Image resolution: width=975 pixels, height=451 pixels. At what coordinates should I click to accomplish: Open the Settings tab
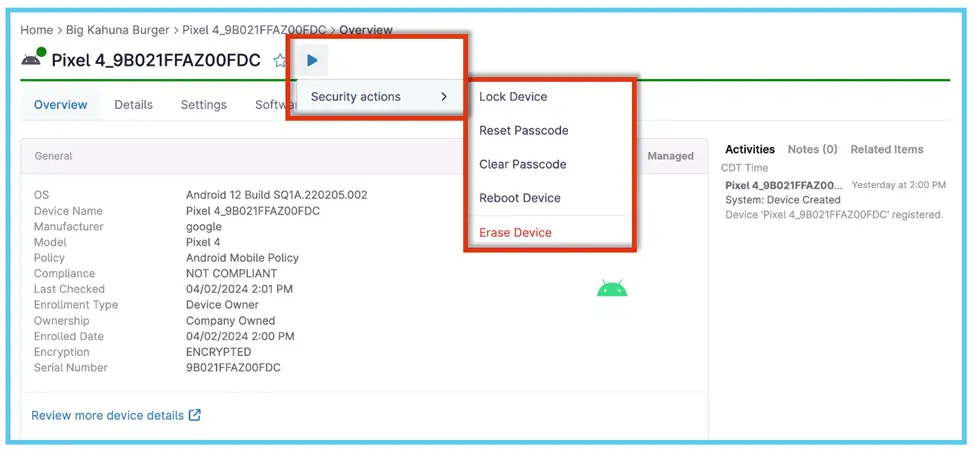coord(203,105)
